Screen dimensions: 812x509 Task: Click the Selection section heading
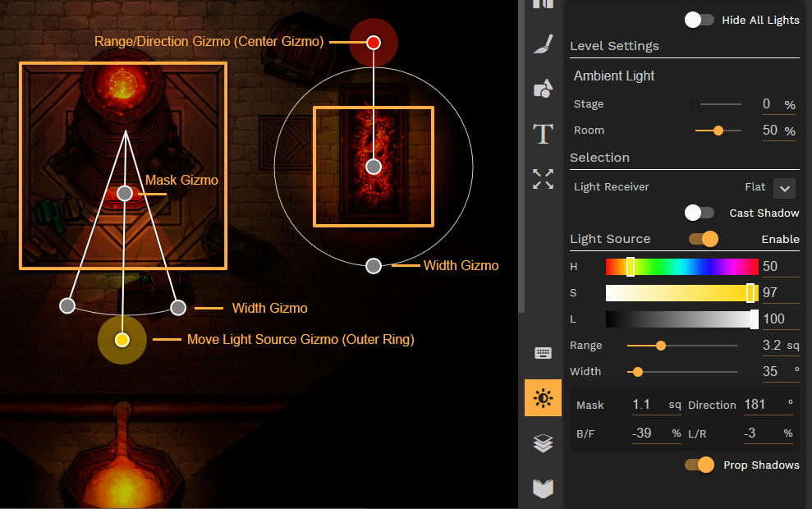click(x=599, y=158)
